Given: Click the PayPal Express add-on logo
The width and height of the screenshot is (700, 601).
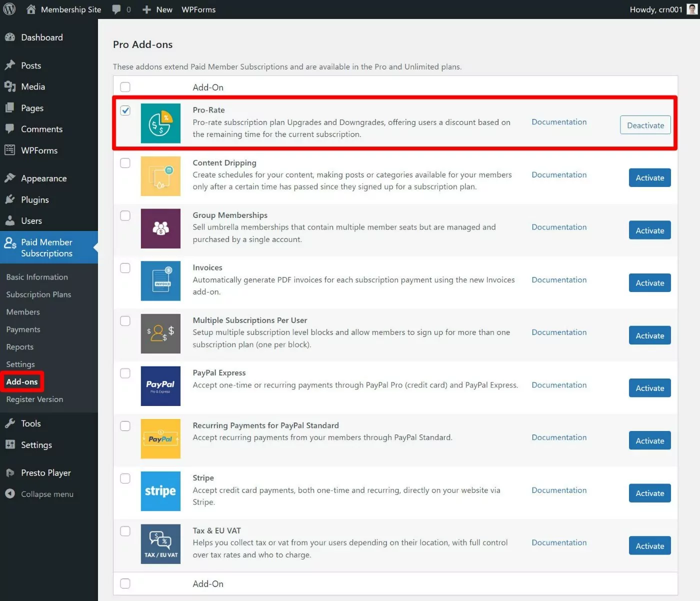Looking at the screenshot, I should click(160, 386).
